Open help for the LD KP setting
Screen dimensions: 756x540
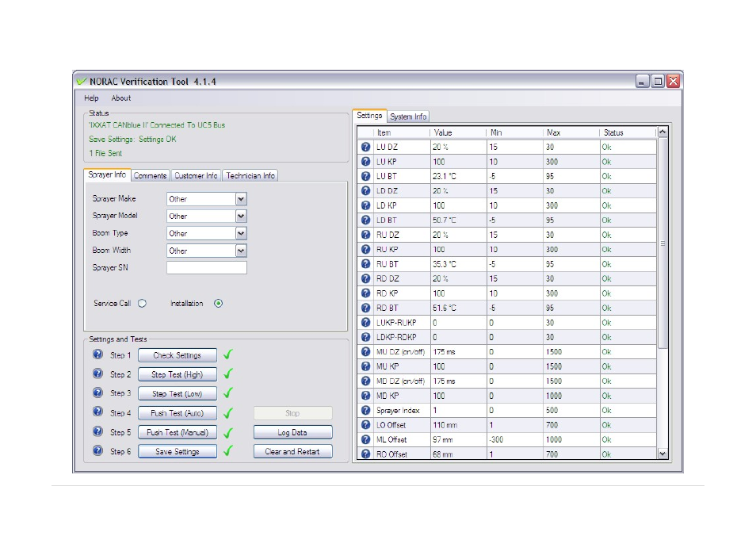pyautogui.click(x=366, y=205)
